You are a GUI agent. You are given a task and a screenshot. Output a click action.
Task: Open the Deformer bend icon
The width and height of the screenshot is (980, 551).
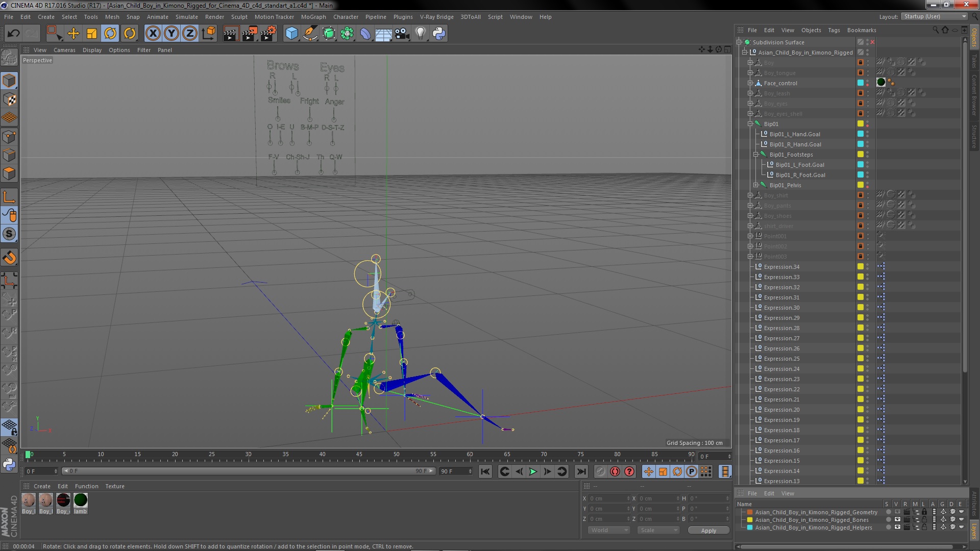(x=365, y=34)
